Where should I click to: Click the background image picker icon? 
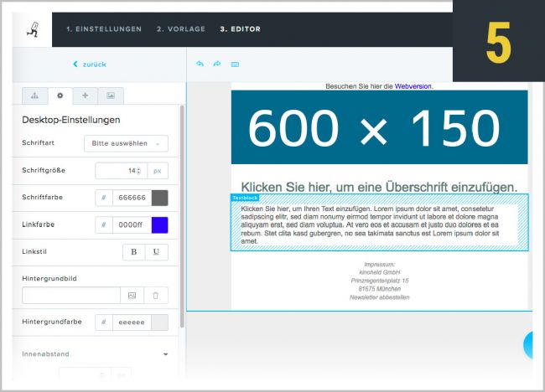(x=132, y=295)
